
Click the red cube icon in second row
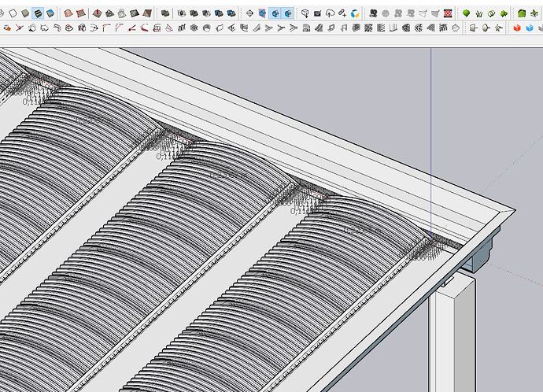517,28
